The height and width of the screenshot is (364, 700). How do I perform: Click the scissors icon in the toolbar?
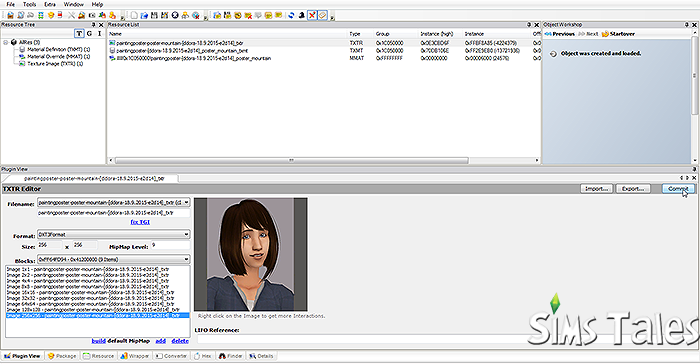click(x=71, y=15)
